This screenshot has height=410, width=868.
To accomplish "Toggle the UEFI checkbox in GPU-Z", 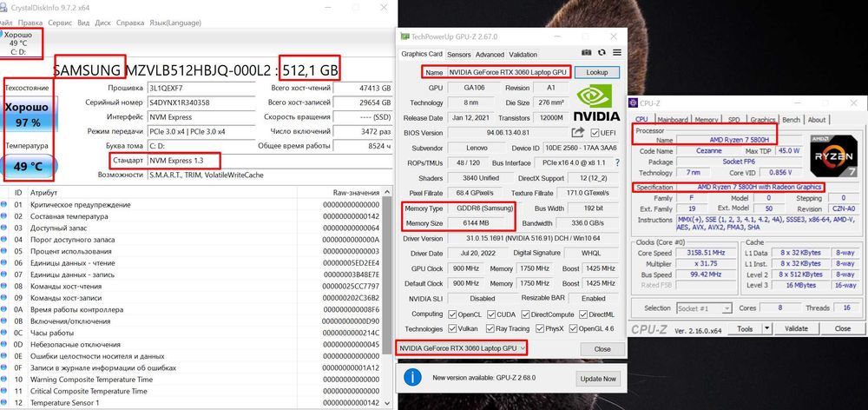I will tap(595, 133).
